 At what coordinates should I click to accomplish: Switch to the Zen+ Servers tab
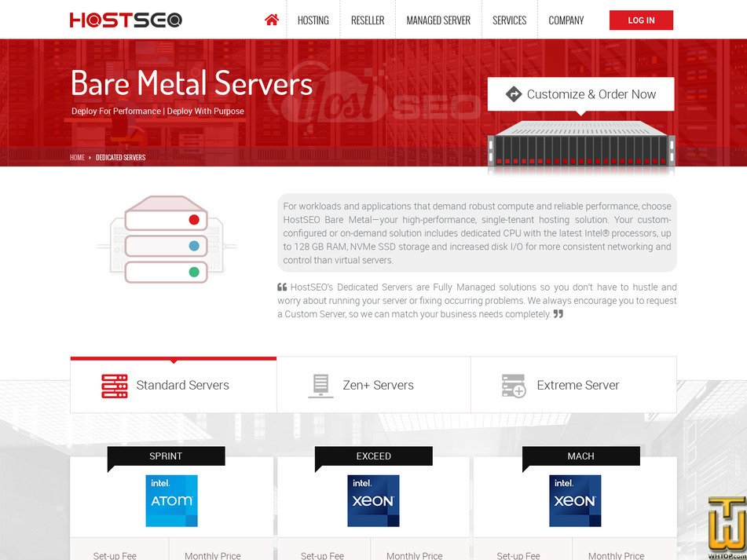pos(373,385)
